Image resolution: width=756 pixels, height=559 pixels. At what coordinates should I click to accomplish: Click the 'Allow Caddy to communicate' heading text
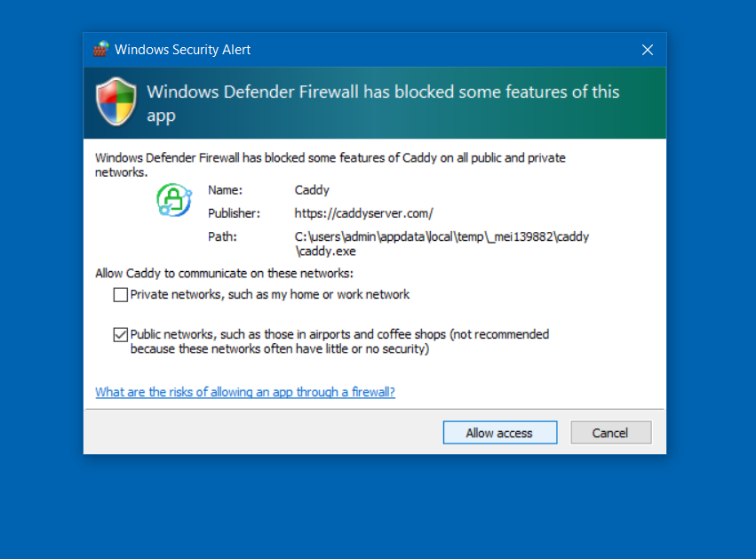[224, 274]
